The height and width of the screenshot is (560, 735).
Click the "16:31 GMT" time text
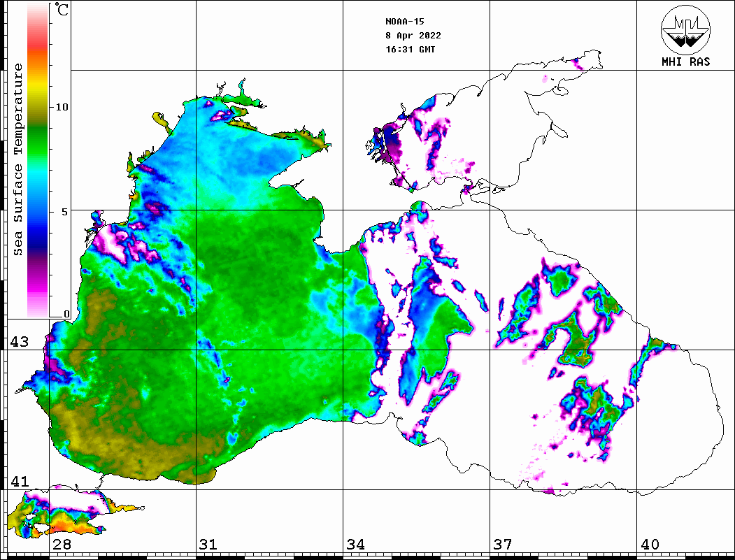(410, 49)
